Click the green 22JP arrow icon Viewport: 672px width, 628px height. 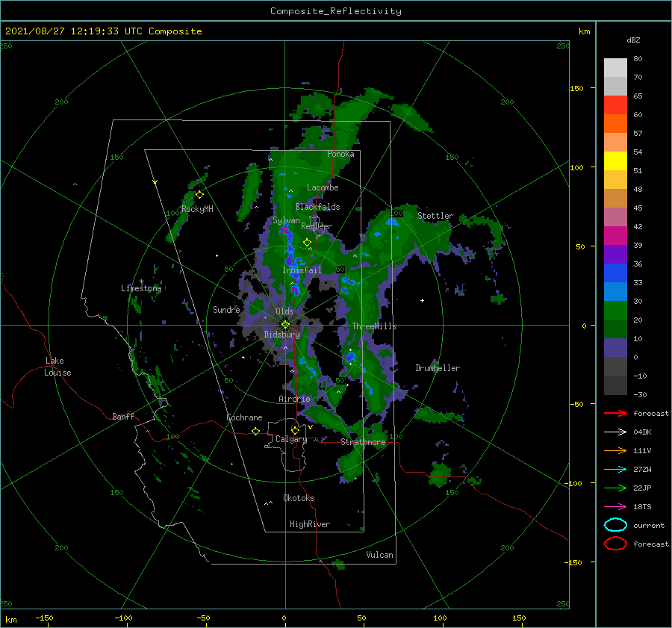coord(615,488)
